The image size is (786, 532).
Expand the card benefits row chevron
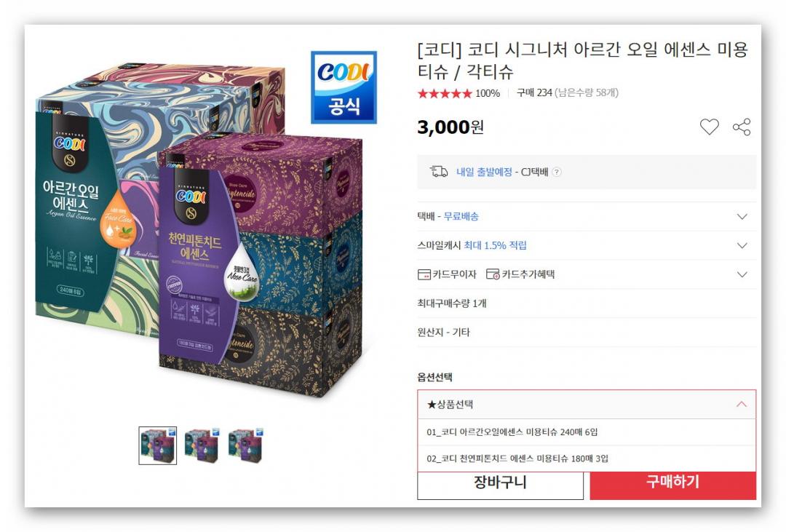(x=742, y=274)
